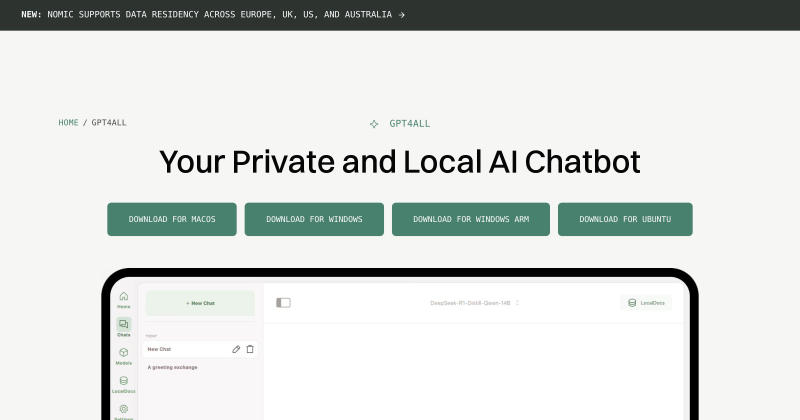This screenshot has width=800, height=420.
Task: Expand the DeepSeek-R1-Distill-Qwen-14B model selector
Action: [474, 303]
